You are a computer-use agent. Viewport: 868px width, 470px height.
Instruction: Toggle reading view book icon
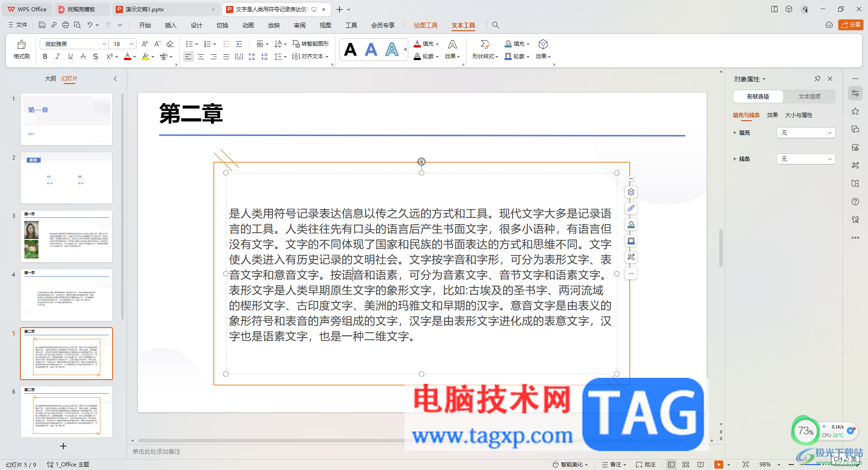pyautogui.click(x=700, y=465)
